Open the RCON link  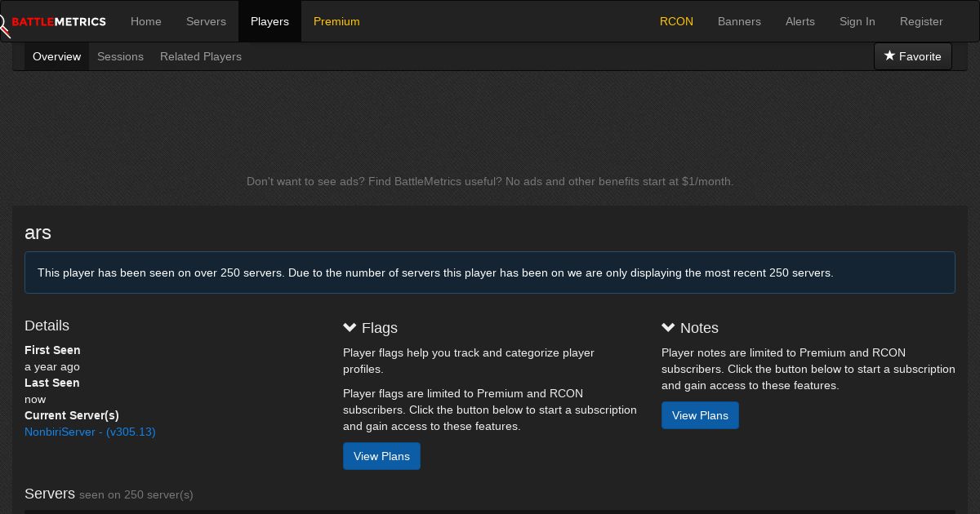point(676,21)
